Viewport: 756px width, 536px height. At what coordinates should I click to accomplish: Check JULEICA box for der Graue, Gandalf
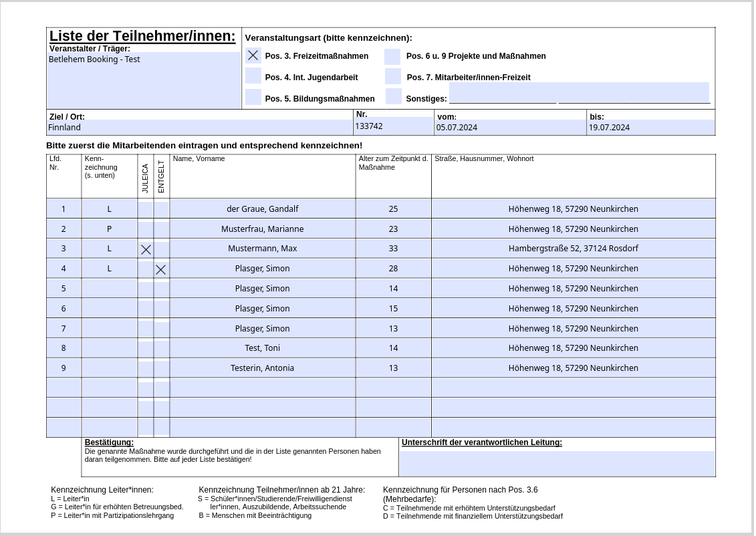tap(146, 209)
